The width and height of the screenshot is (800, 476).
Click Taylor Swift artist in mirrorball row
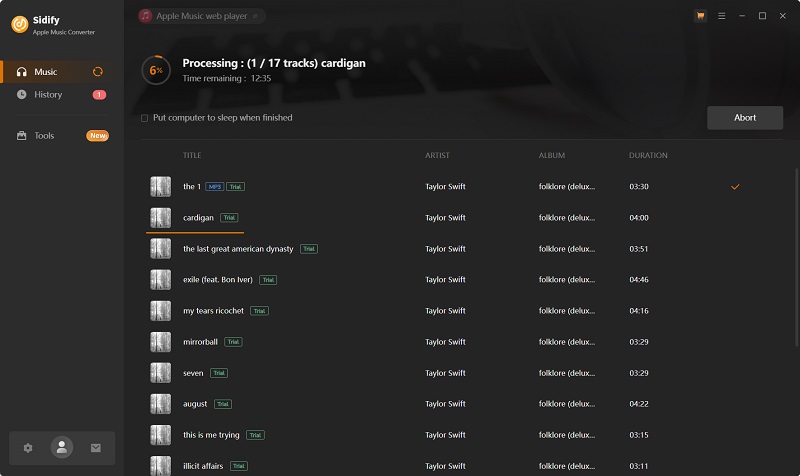point(445,342)
